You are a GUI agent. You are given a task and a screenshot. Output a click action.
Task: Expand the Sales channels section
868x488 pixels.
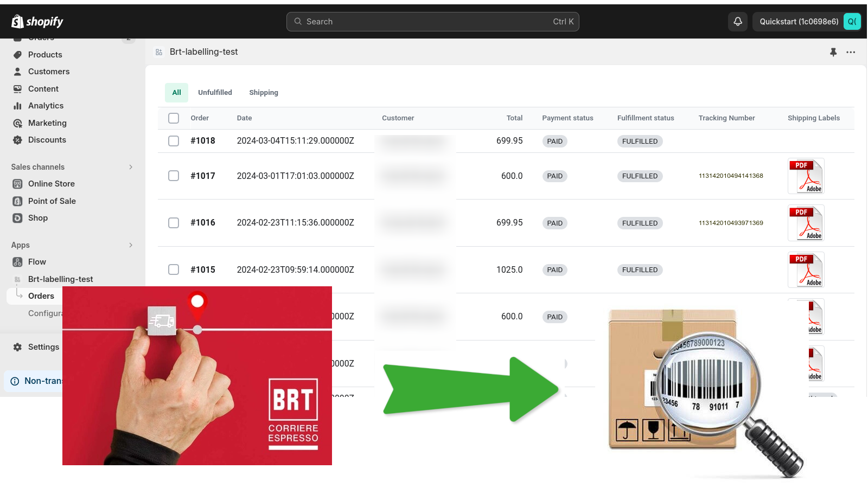pos(130,167)
